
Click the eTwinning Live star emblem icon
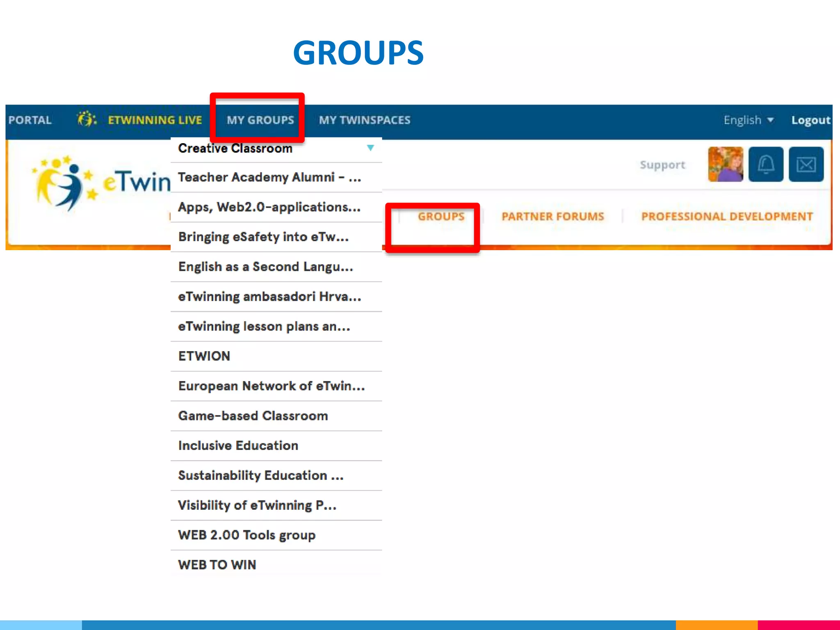click(x=87, y=119)
